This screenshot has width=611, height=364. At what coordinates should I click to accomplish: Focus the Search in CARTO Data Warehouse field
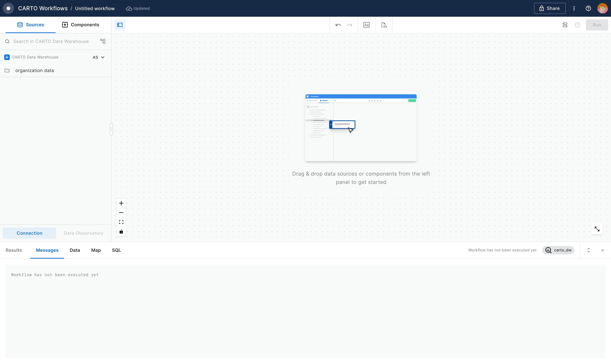(51, 41)
